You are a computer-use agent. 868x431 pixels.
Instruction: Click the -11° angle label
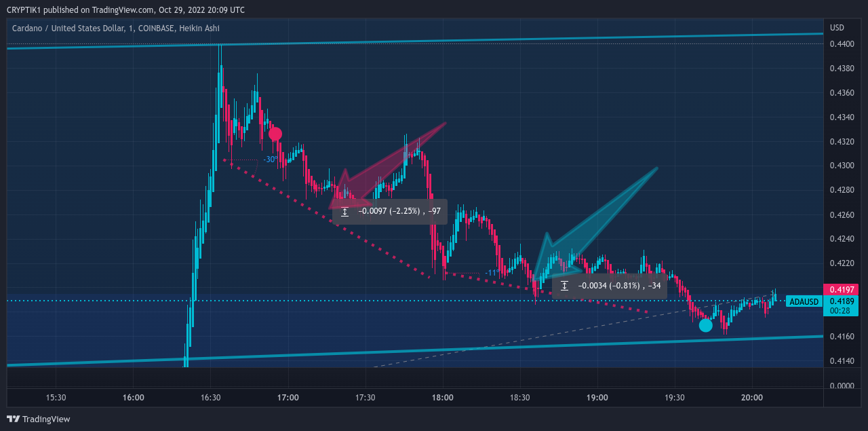492,273
